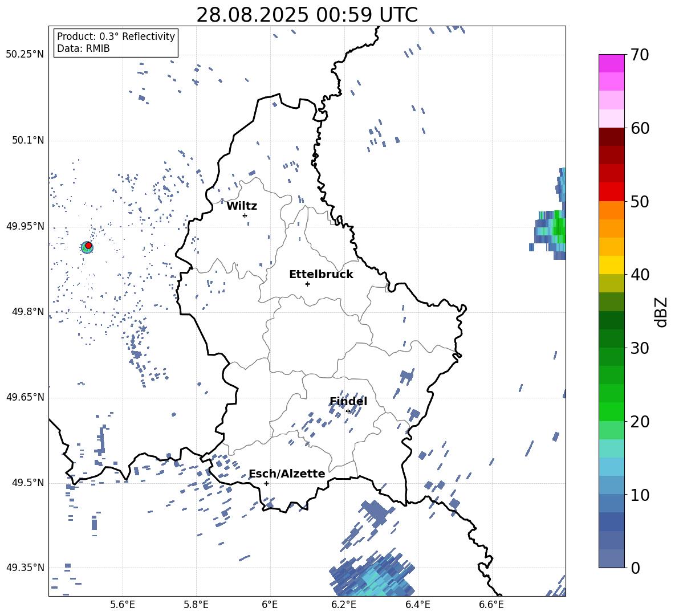This screenshot has width=675, height=616.
Task: Click the 49.35°N latitude label
Action: tap(25, 568)
